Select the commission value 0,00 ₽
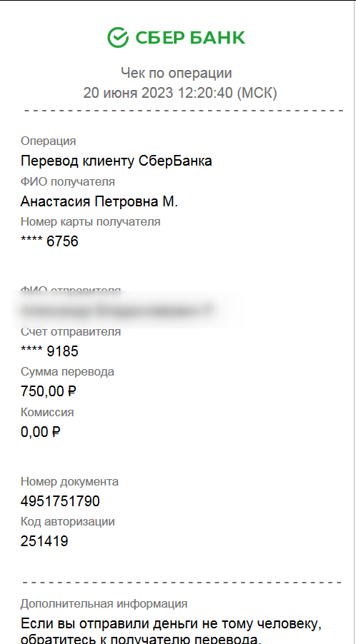 (x=41, y=432)
